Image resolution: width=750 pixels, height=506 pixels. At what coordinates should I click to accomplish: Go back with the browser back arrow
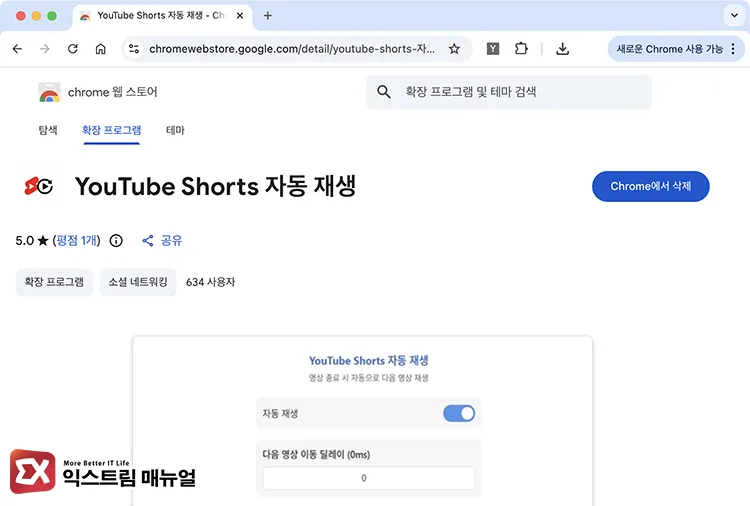17,49
